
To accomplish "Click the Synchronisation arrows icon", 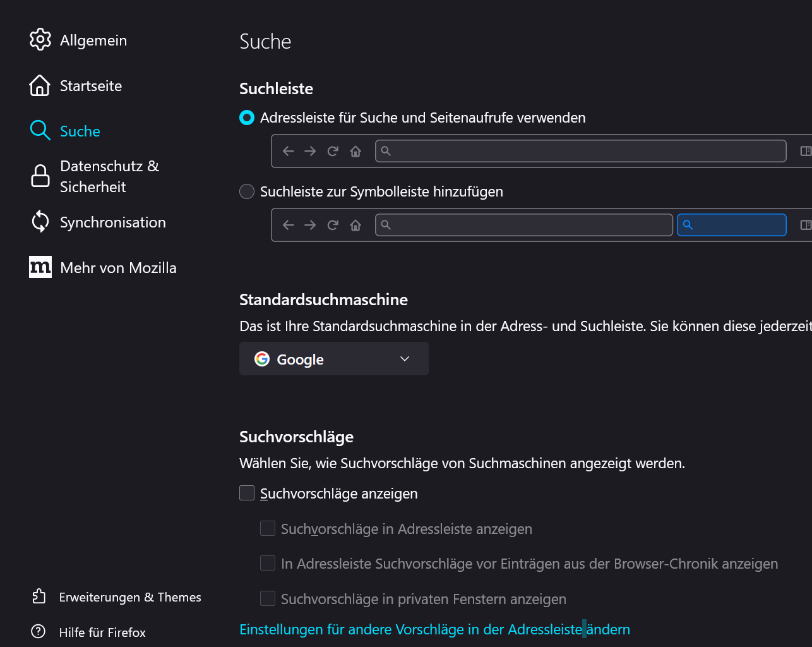I will [40, 222].
